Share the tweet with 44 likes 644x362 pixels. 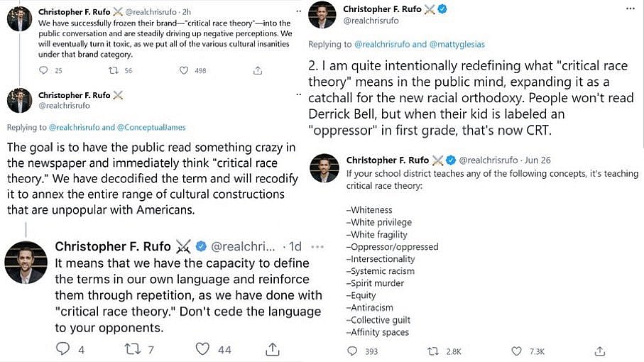click(273, 349)
